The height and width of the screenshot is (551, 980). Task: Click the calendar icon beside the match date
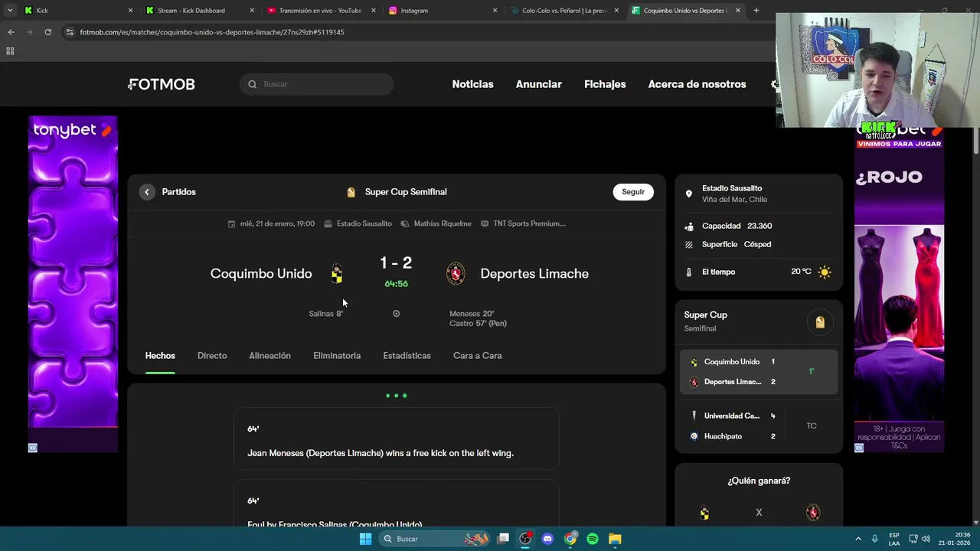(232, 224)
